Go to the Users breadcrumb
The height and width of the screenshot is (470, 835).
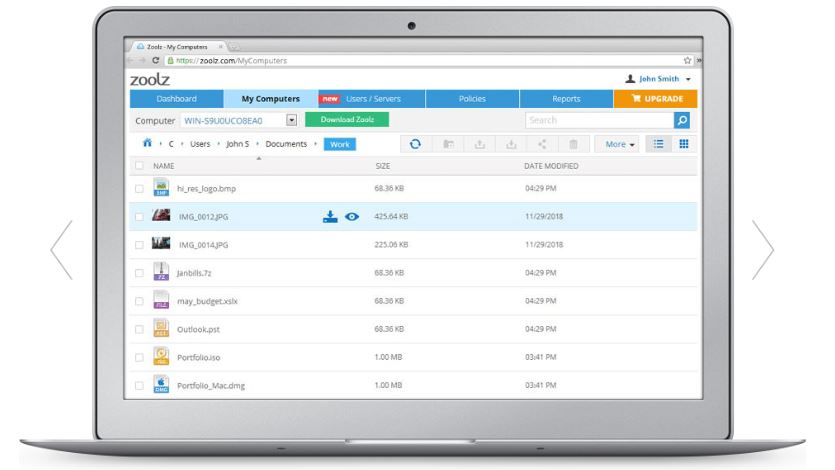200,144
